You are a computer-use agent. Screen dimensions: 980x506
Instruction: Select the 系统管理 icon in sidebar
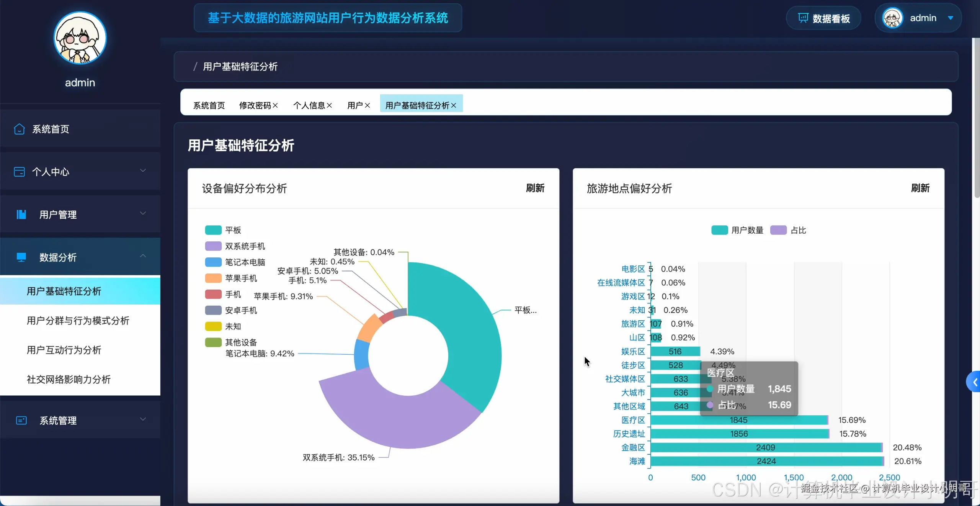21,421
